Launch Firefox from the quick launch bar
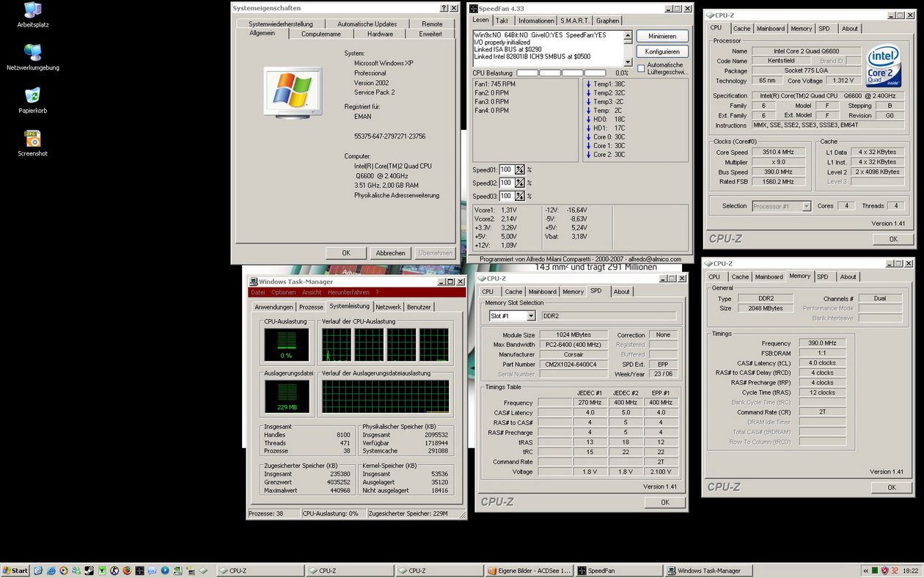Viewport: 924px width, 578px height. (127, 571)
